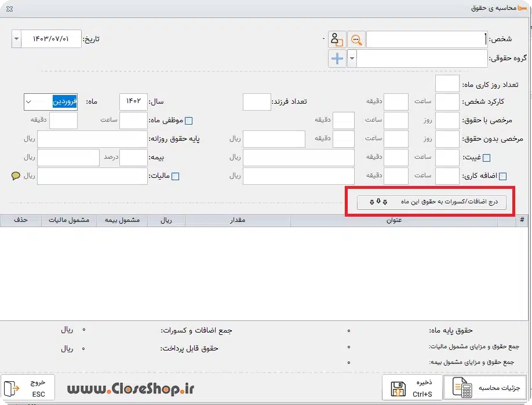Click the مشمول بیمه column header
This screenshot has width=532, height=405.
tap(122, 221)
